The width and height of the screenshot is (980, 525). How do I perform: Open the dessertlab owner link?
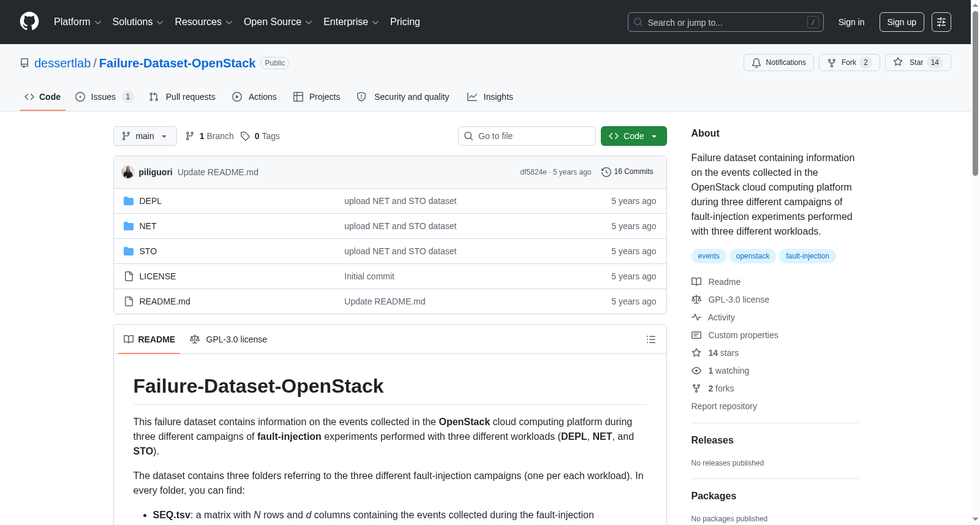pyautogui.click(x=62, y=63)
